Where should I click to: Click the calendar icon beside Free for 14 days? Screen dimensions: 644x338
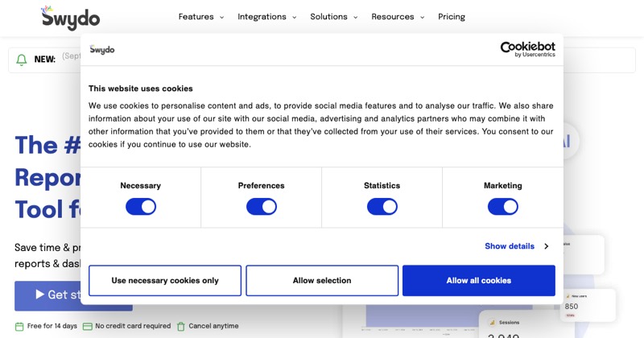[x=19, y=327]
